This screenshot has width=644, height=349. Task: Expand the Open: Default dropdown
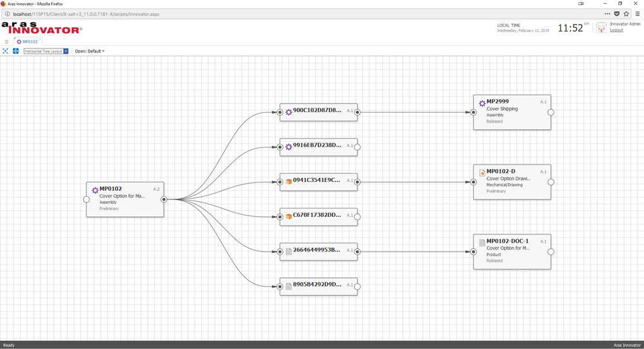[x=90, y=51]
